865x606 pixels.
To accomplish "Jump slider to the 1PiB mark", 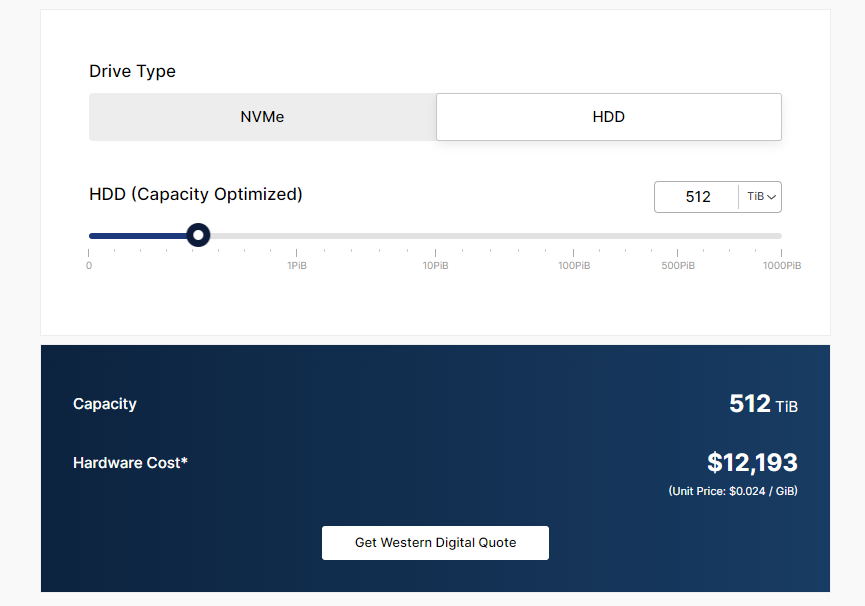I will coord(297,265).
